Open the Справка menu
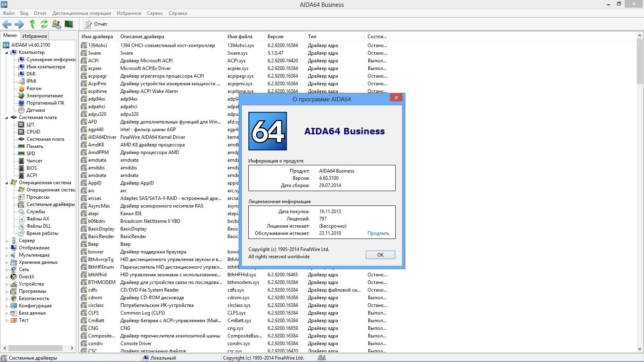 tap(178, 13)
